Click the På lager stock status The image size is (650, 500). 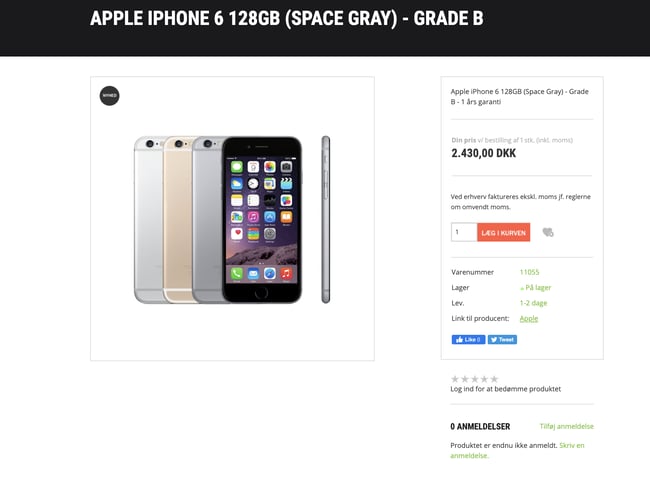click(536, 287)
